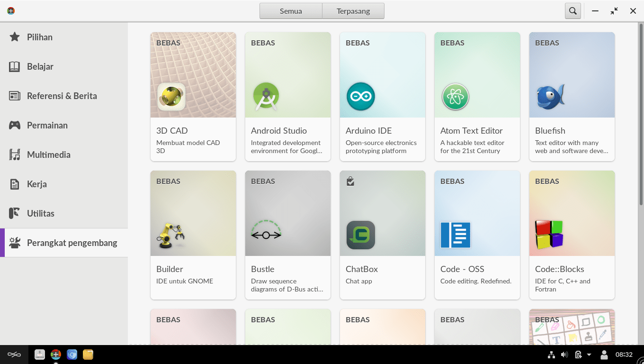
Task: Click the Permainan gamepad icon
Action: point(15,125)
